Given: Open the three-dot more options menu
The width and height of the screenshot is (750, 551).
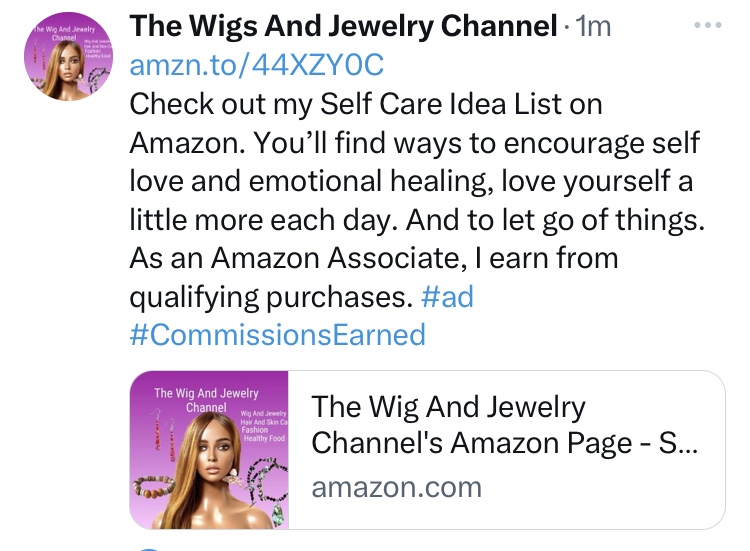Looking at the screenshot, I should (707, 25).
